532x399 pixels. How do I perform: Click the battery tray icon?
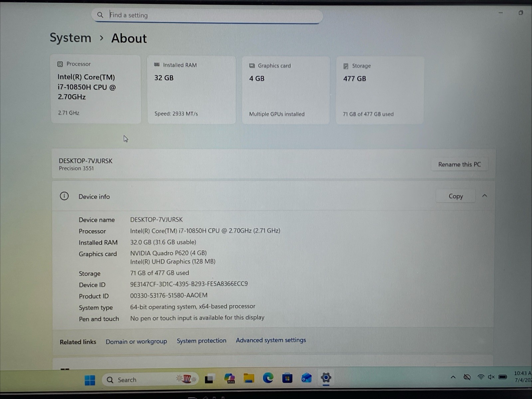pyautogui.click(x=503, y=377)
